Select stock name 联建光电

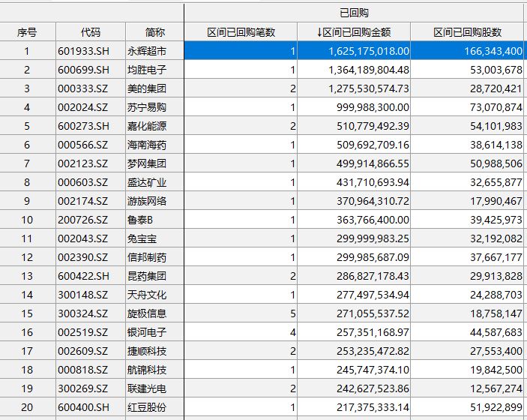click(147, 388)
